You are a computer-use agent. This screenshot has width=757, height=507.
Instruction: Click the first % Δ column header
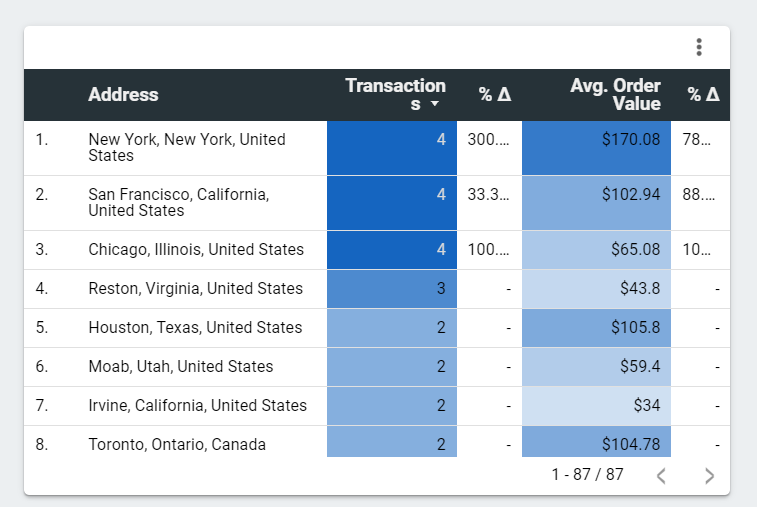point(494,95)
